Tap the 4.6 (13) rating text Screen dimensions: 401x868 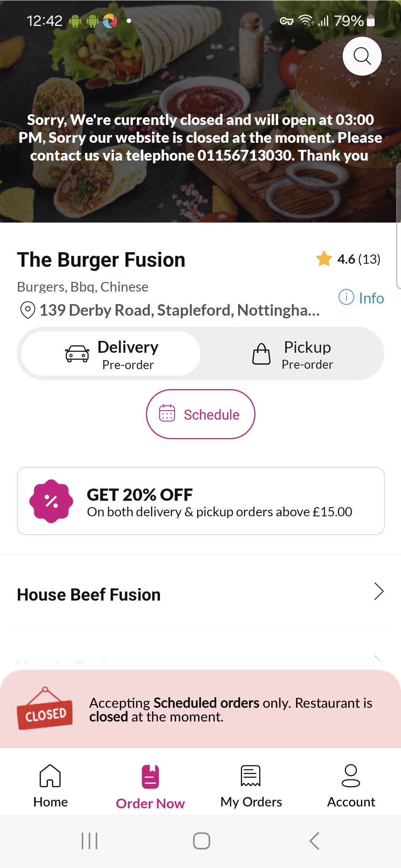359,259
